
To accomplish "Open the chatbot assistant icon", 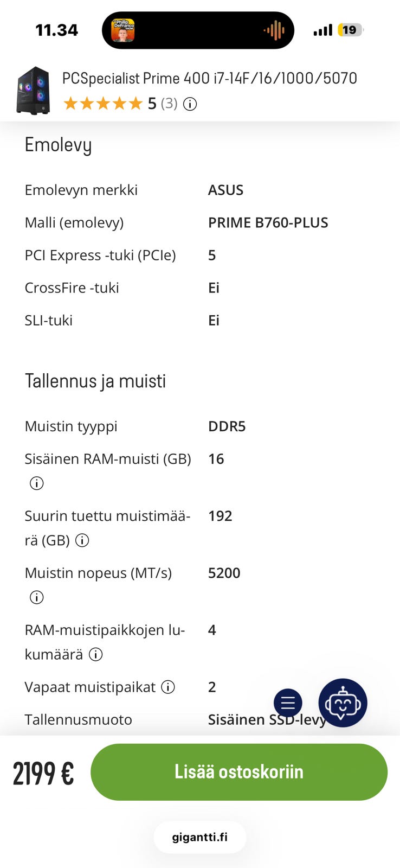I will (x=343, y=703).
